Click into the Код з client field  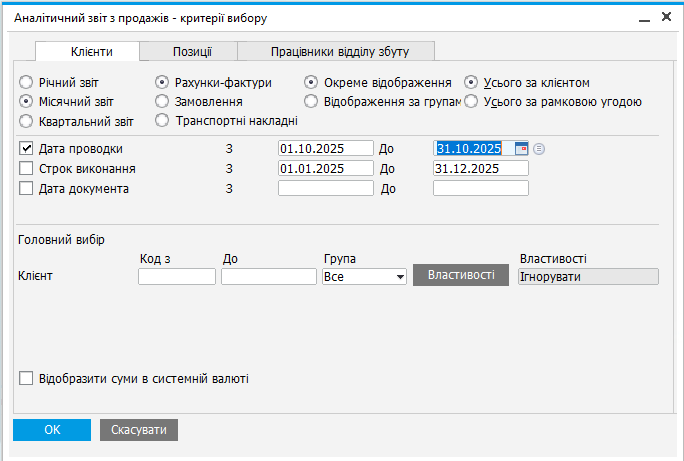(176, 277)
